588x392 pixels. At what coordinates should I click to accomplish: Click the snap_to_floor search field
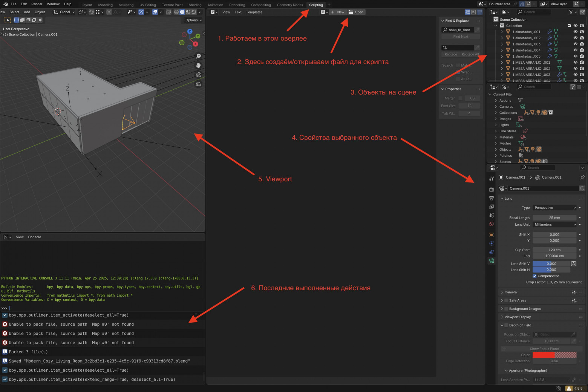tap(457, 29)
